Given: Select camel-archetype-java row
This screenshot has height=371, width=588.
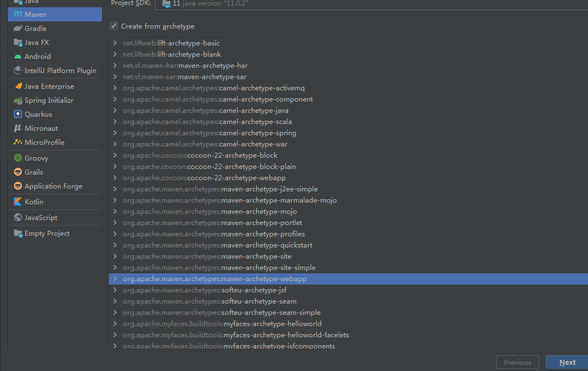Looking at the screenshot, I should 349,111.
